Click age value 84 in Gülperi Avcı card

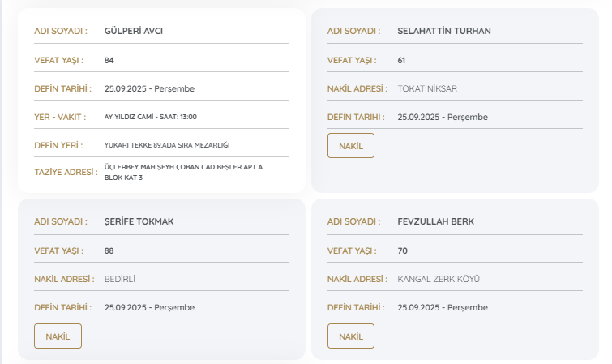pos(109,60)
